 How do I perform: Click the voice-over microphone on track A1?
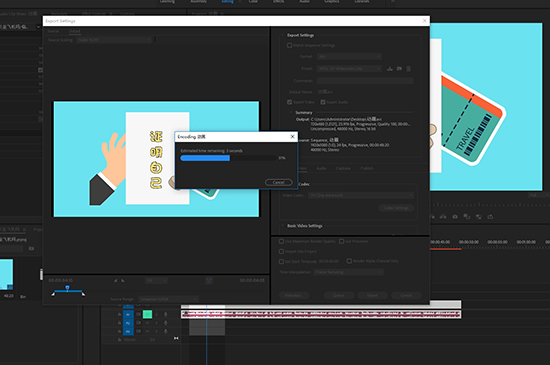(x=166, y=315)
